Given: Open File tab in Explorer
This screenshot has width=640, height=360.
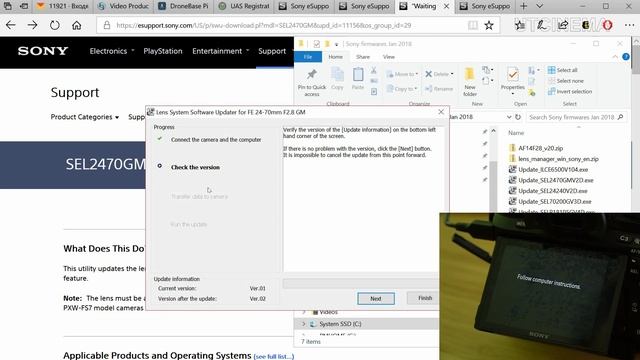Looking at the screenshot, I should 308,57.
